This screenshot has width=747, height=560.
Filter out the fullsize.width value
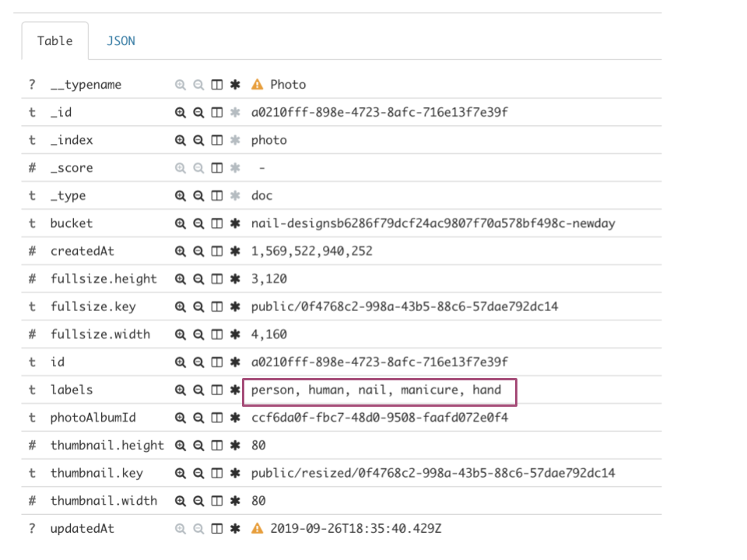199,334
